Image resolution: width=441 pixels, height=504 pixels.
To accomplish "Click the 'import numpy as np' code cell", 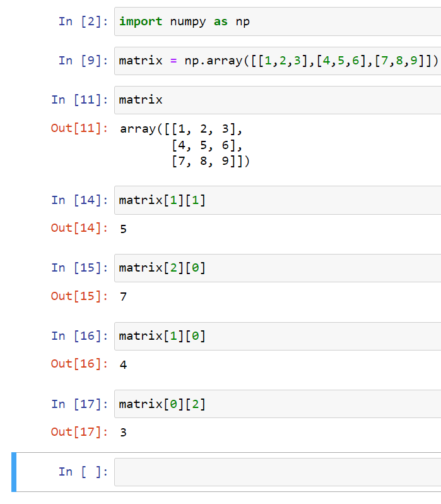I will pyautogui.click(x=278, y=21).
